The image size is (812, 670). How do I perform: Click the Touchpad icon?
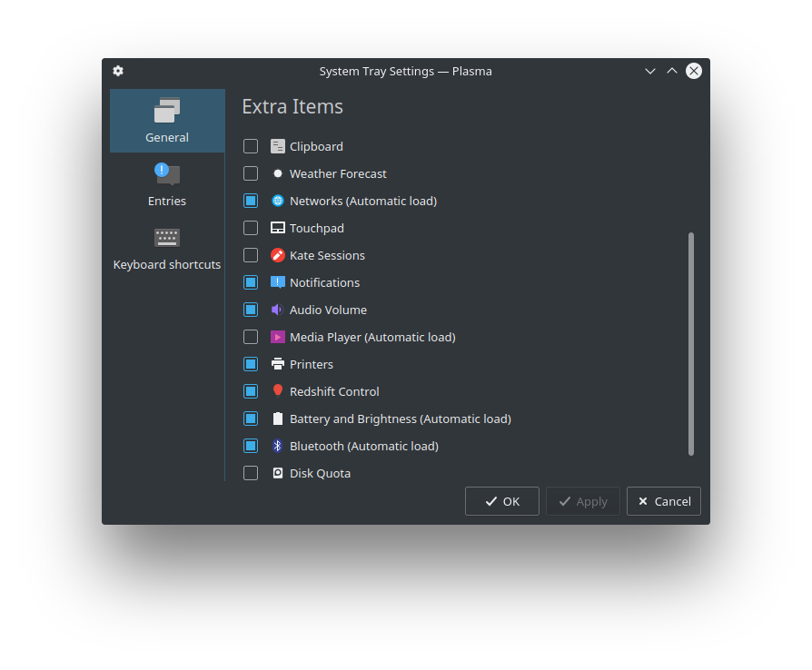point(278,228)
